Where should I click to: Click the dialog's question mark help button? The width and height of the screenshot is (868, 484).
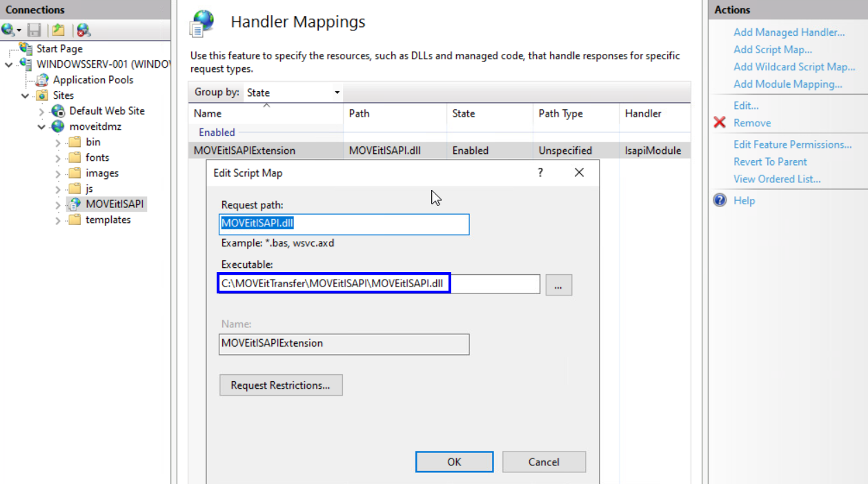coord(540,173)
